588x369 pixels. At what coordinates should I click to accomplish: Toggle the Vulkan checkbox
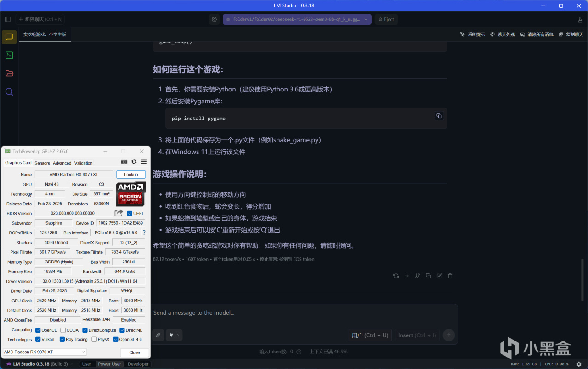38,340
